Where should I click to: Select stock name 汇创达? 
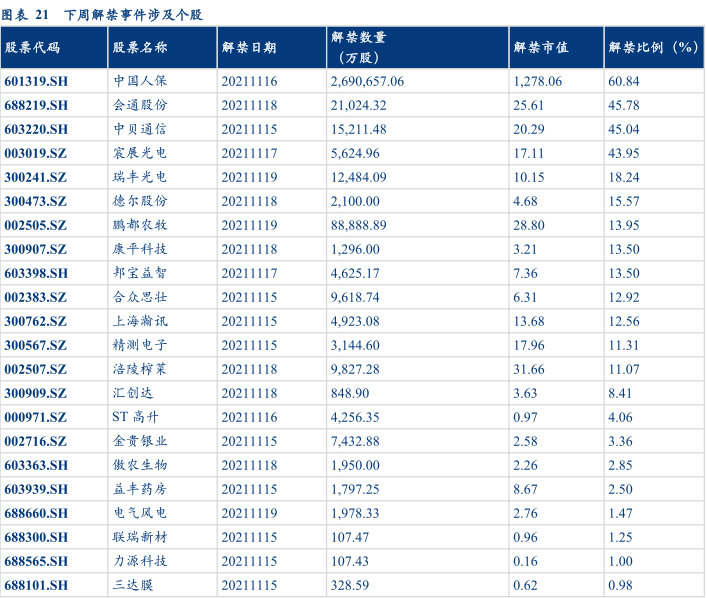click(x=133, y=393)
